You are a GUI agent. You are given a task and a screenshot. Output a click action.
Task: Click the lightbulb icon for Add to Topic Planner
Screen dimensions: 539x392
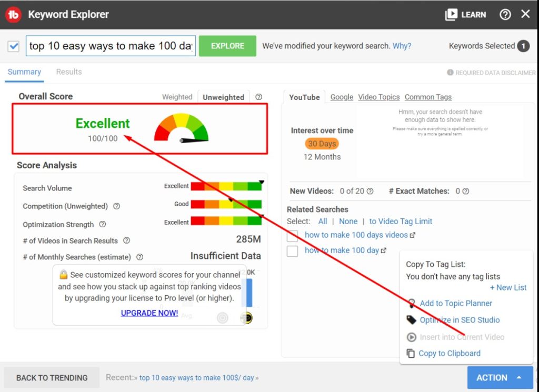coord(412,304)
